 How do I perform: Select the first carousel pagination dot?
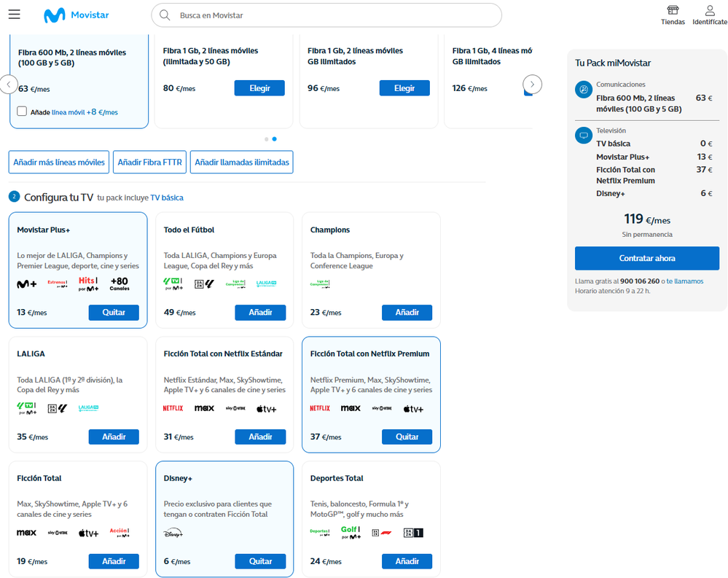[x=267, y=138]
